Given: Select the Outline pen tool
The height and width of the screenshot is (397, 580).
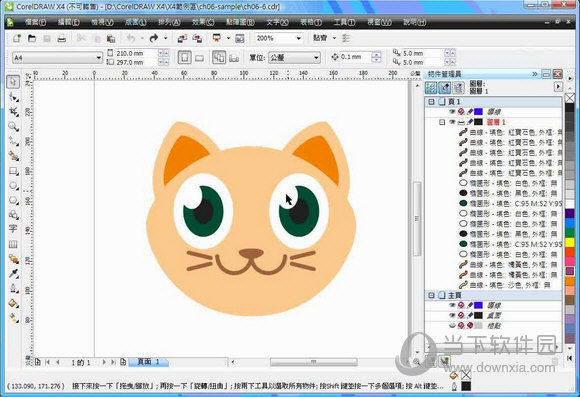Looking at the screenshot, I should [13, 288].
